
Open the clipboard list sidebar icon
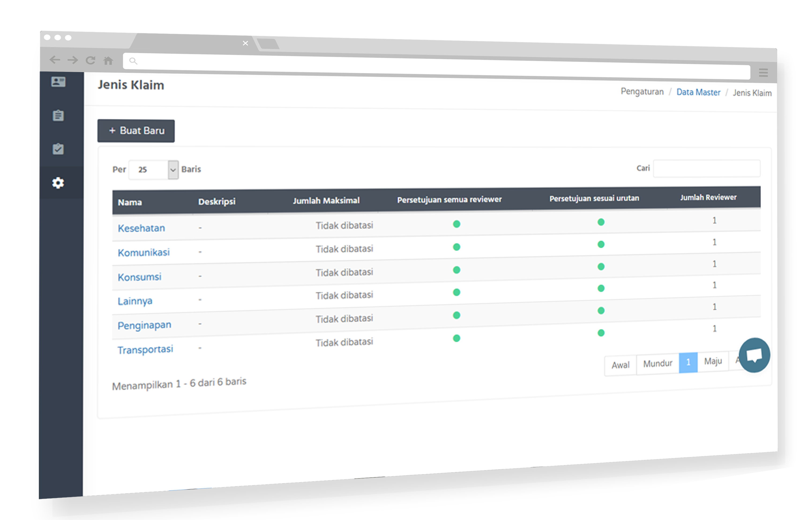58,115
